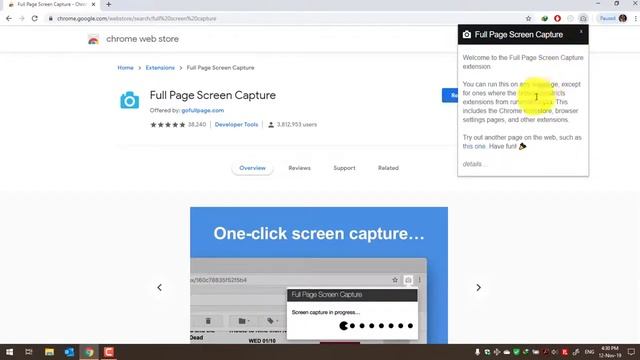This screenshot has height=360, width=640.
Task: Open a new browser tab
Action: pos(109,4)
